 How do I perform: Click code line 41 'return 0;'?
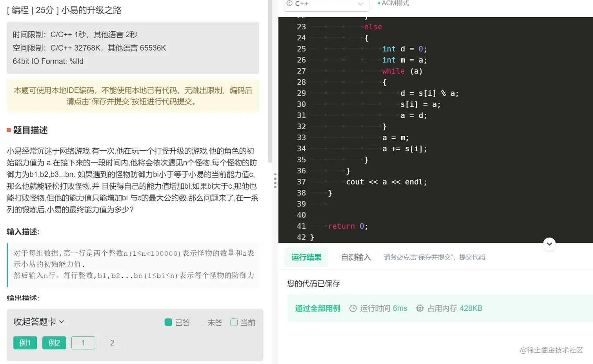pyautogui.click(x=348, y=226)
